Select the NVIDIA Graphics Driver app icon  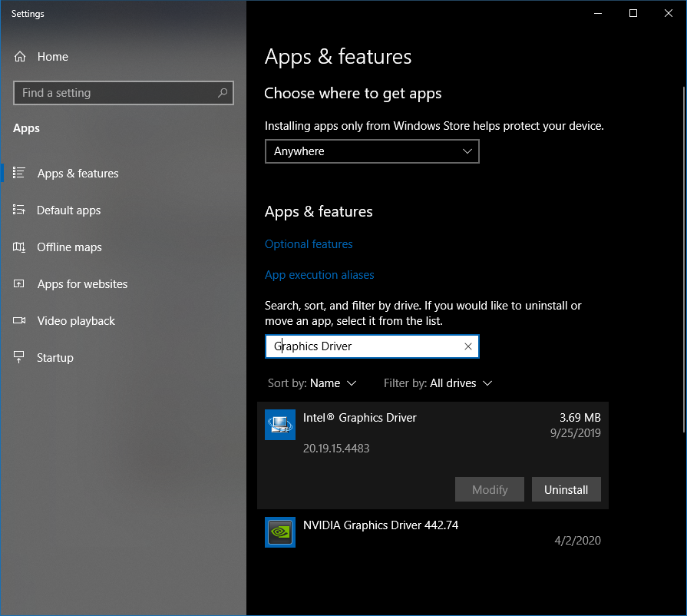click(x=279, y=532)
